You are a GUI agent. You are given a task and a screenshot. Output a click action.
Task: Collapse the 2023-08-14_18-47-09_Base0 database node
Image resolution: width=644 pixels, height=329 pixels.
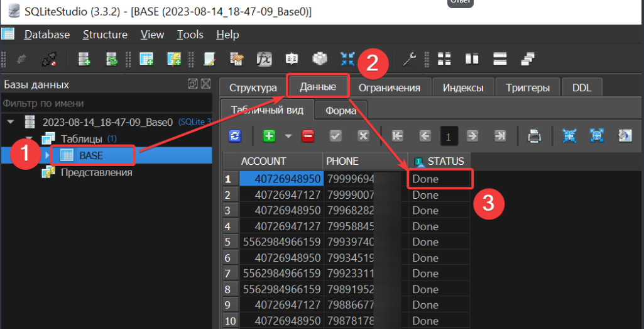10,121
